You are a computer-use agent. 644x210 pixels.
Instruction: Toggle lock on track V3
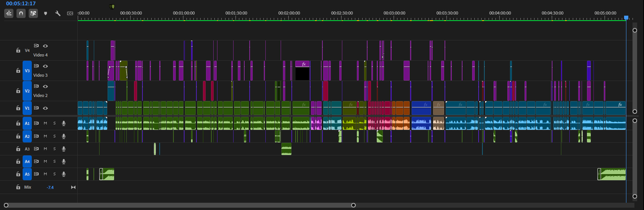pos(18,70)
